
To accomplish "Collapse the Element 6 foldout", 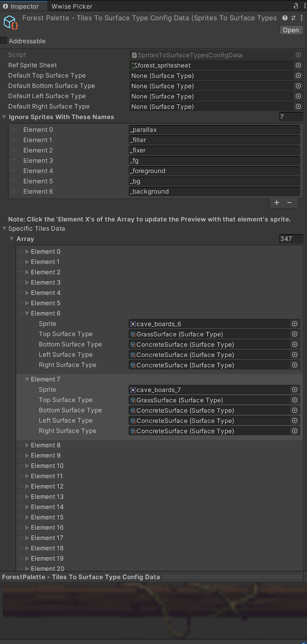I will coord(27,314).
